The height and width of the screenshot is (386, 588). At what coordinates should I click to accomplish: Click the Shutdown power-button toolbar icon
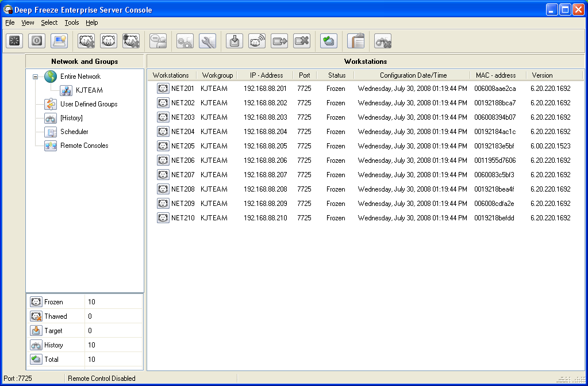coord(37,41)
